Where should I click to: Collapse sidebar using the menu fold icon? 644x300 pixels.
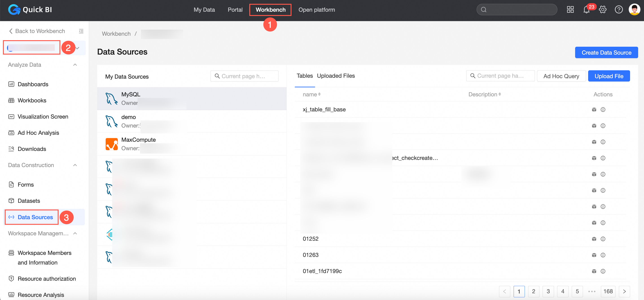click(81, 31)
